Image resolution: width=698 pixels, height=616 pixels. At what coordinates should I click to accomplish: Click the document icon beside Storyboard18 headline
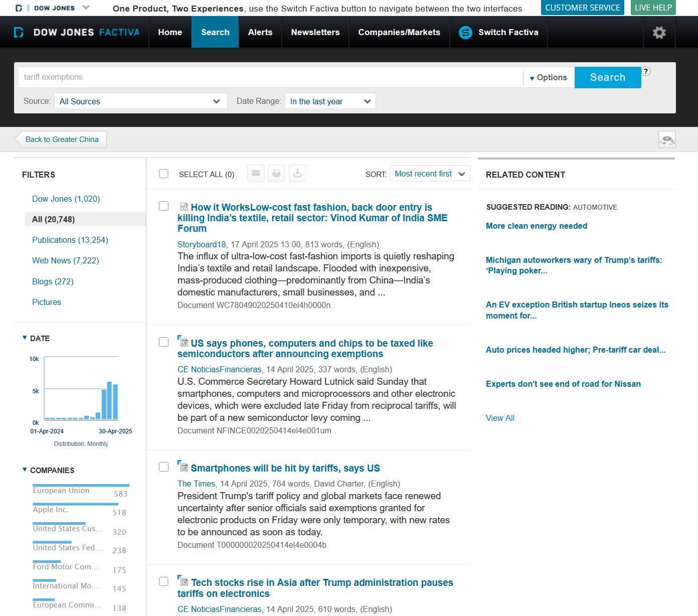click(184, 207)
